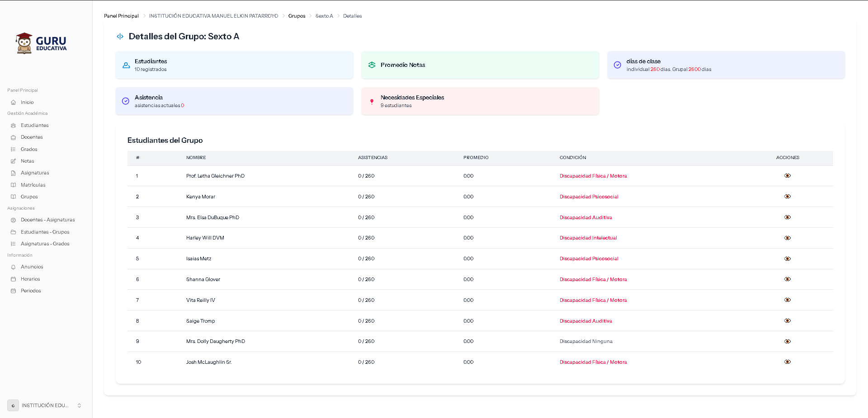Navigate to Grupos breadcrumb link
The image size is (868, 418).
(297, 16)
